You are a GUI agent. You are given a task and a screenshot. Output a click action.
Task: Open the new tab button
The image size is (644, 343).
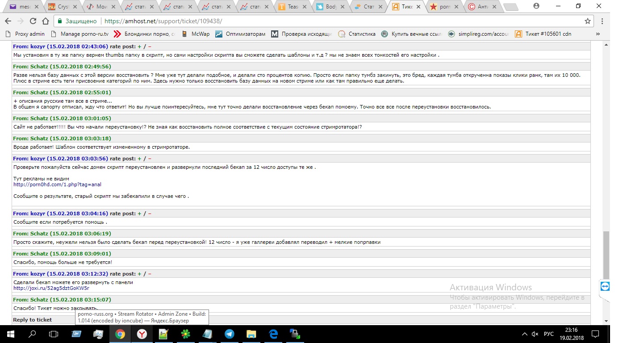click(510, 7)
